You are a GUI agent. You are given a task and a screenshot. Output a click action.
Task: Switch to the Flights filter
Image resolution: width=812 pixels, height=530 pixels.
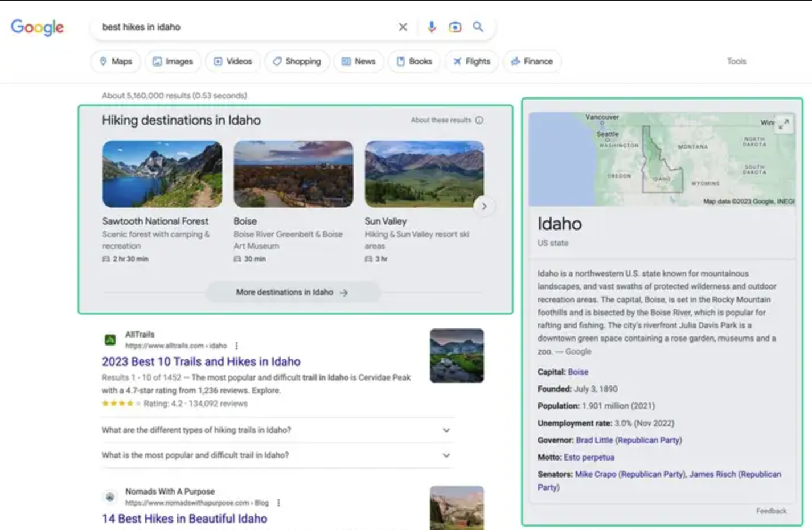(471, 61)
